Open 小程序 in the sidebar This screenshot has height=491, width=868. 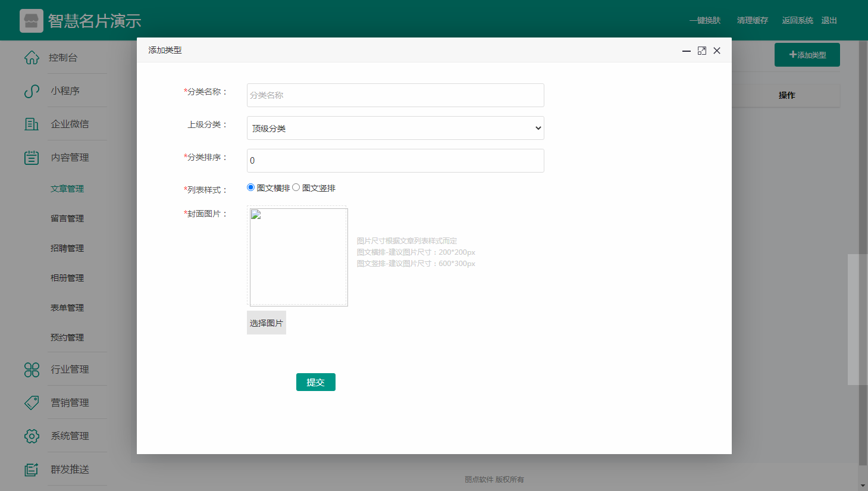click(65, 91)
